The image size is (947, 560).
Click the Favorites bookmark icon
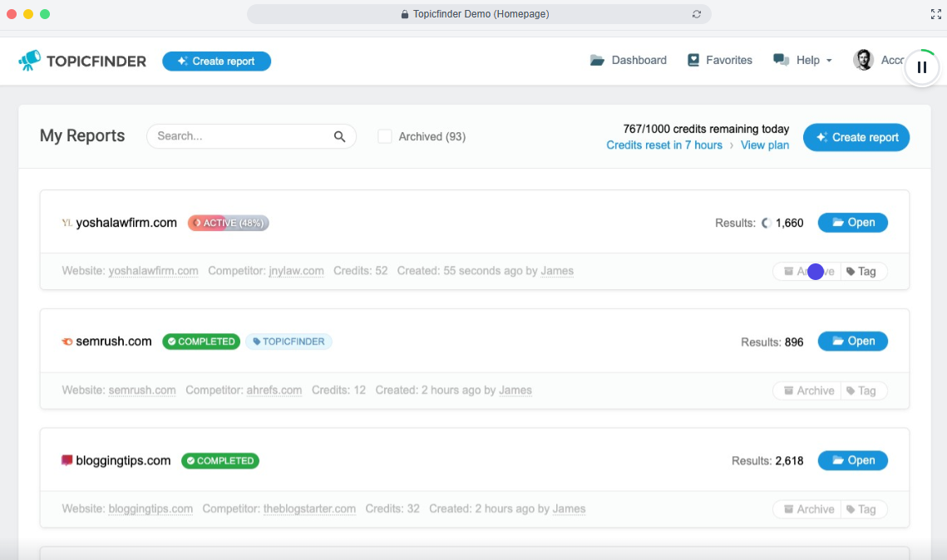pyautogui.click(x=693, y=60)
